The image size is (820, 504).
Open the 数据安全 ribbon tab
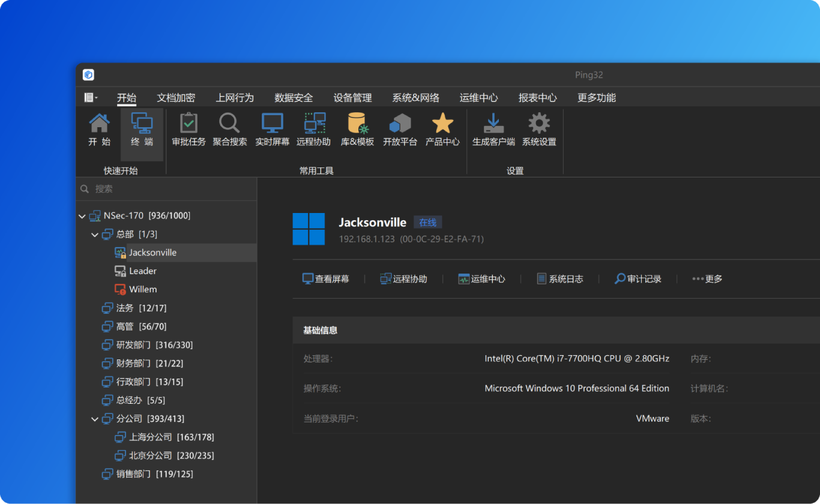(x=294, y=98)
